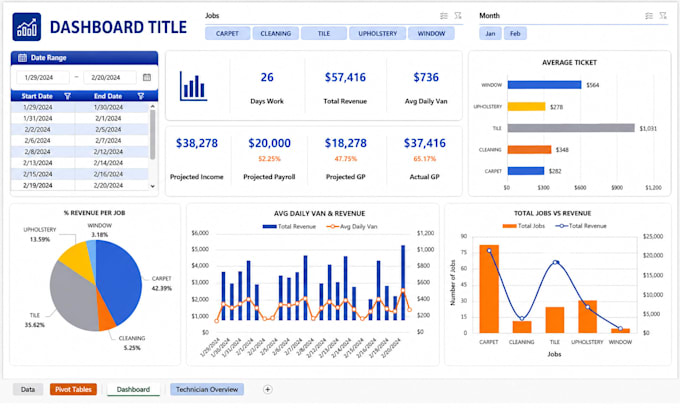Add a new sheet with plus icon
Viewport: 680px width, 408px height.
tap(268, 389)
